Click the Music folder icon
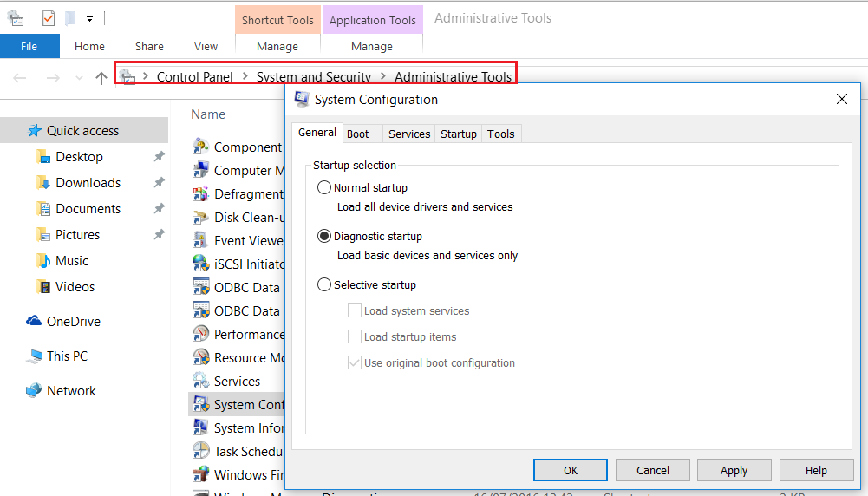Image resolution: width=868 pixels, height=496 pixels. point(43,260)
